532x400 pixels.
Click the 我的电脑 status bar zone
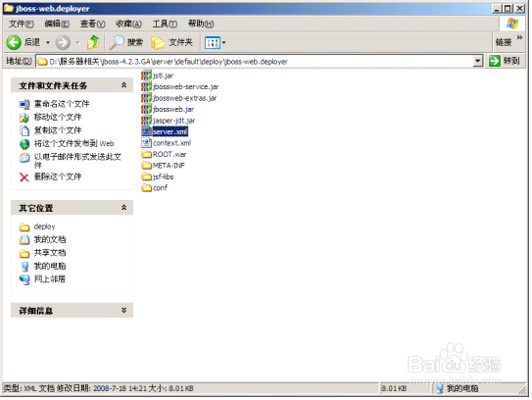point(458,388)
